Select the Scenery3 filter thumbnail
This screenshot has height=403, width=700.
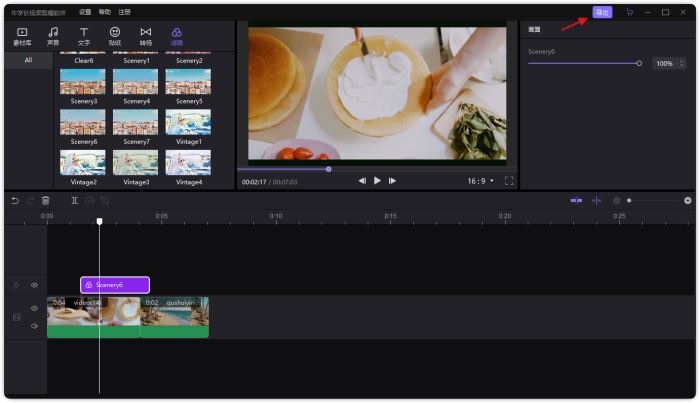click(x=83, y=82)
